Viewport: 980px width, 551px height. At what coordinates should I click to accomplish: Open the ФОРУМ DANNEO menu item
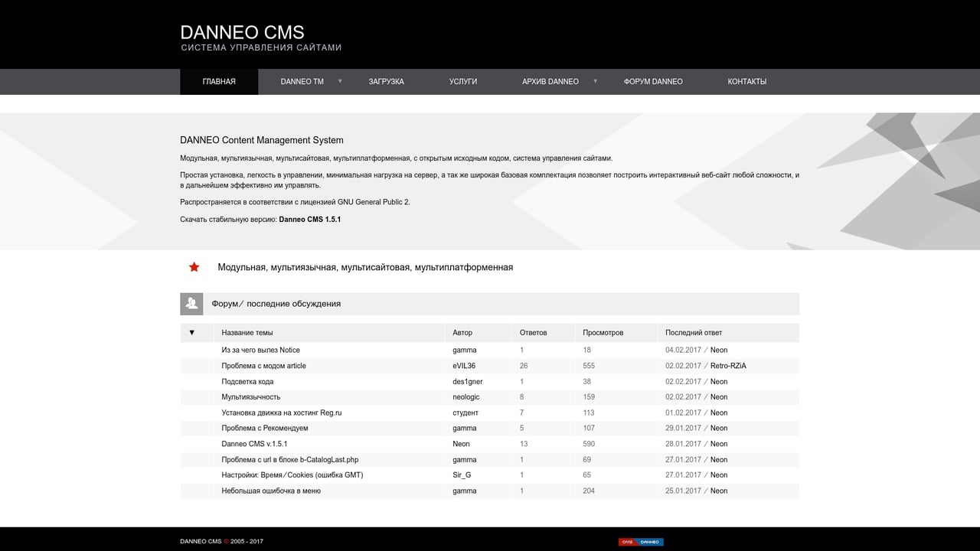pyautogui.click(x=652, y=81)
